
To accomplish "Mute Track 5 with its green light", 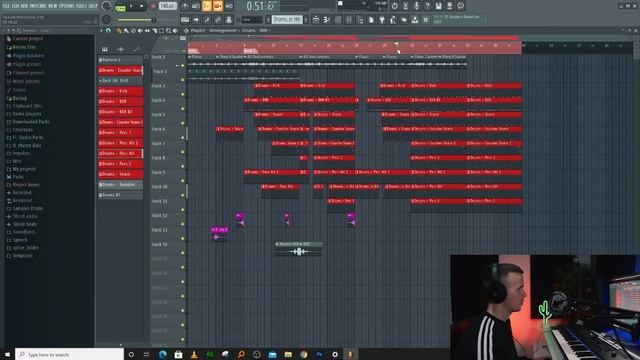I will coord(182,123).
